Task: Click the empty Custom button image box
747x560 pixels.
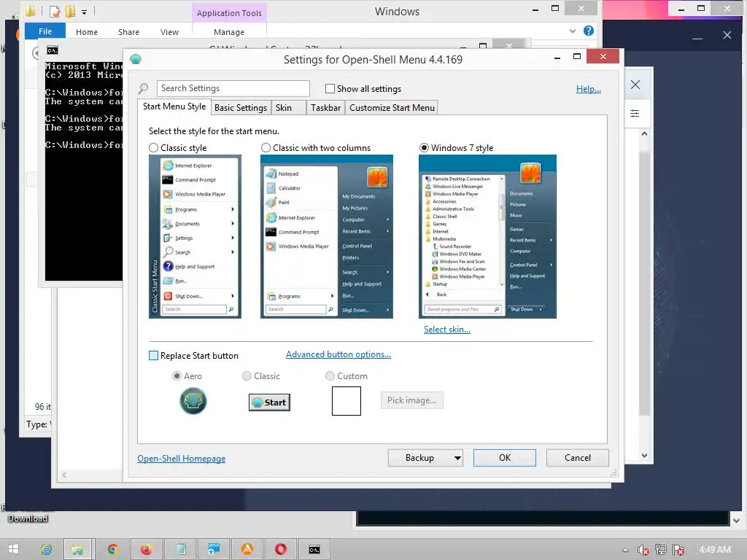Action: pos(347,401)
